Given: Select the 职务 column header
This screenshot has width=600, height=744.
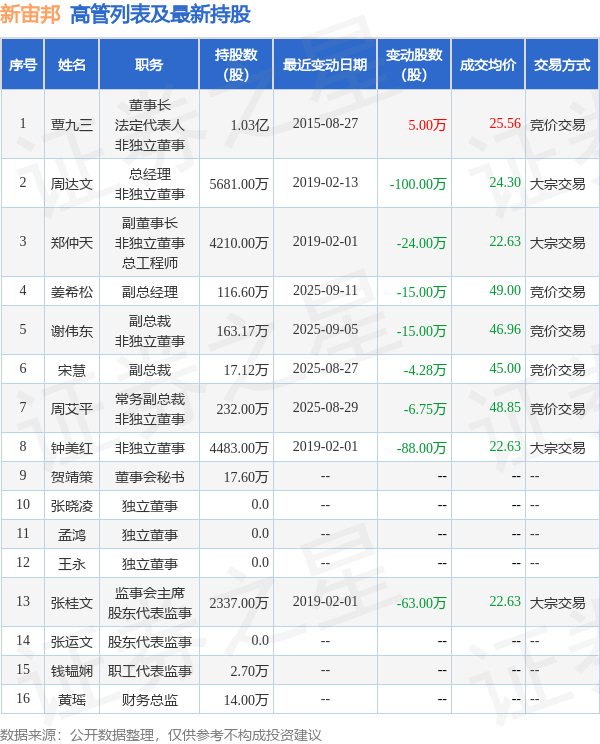Looking at the screenshot, I should tap(149, 65).
